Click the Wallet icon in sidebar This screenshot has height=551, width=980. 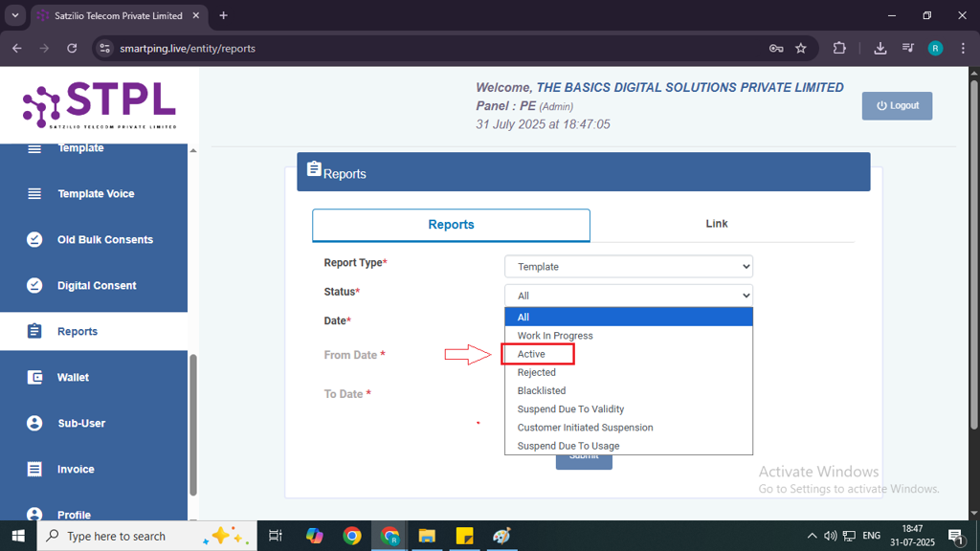(x=34, y=377)
